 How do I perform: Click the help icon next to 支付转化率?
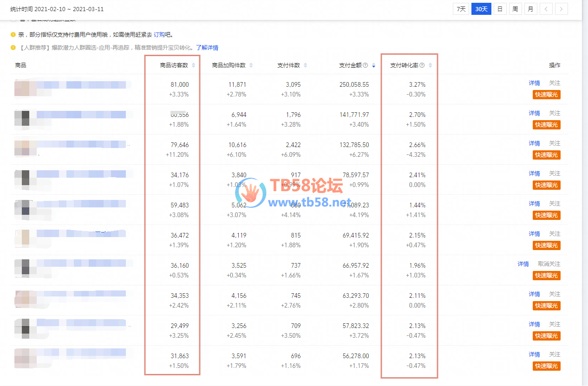click(x=422, y=65)
